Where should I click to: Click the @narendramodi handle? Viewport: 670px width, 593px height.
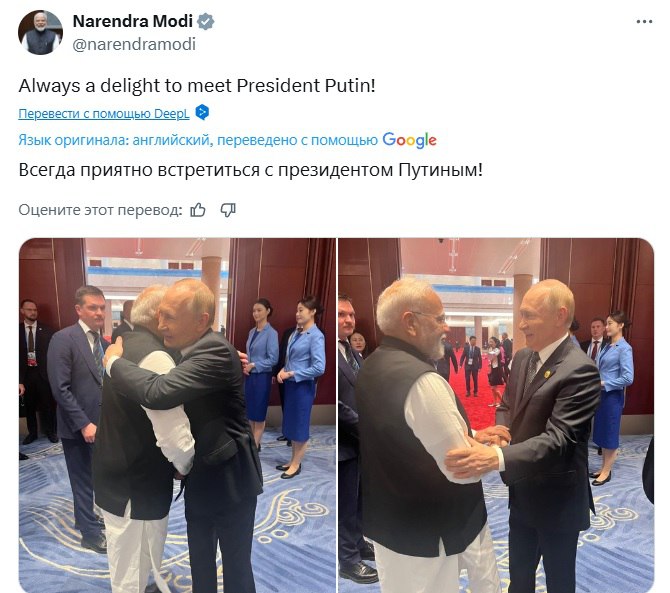tap(134, 44)
